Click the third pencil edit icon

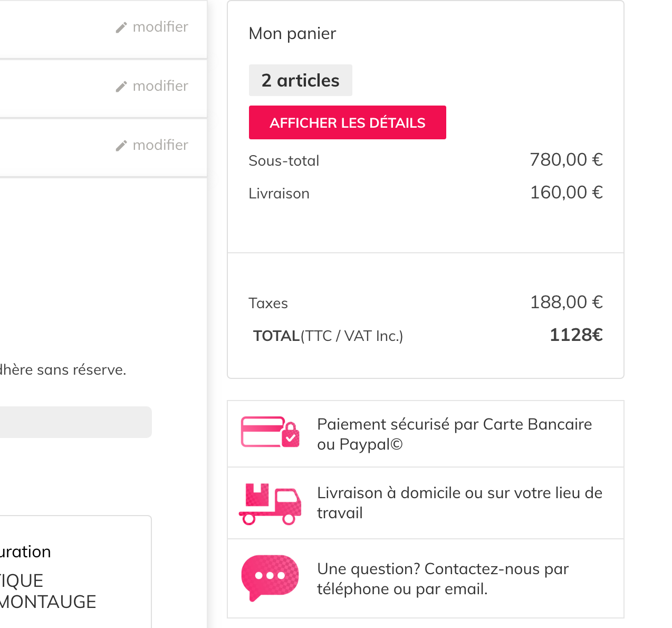[x=121, y=146]
